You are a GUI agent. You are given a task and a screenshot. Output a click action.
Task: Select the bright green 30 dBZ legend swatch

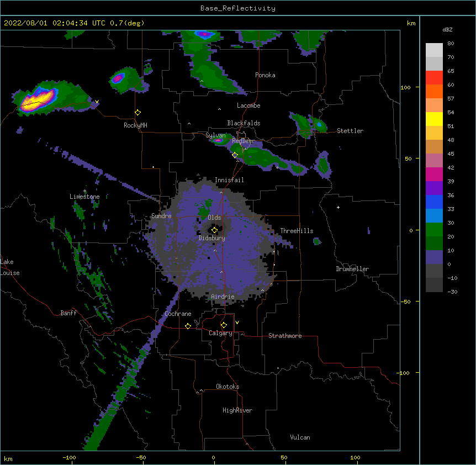(x=434, y=230)
